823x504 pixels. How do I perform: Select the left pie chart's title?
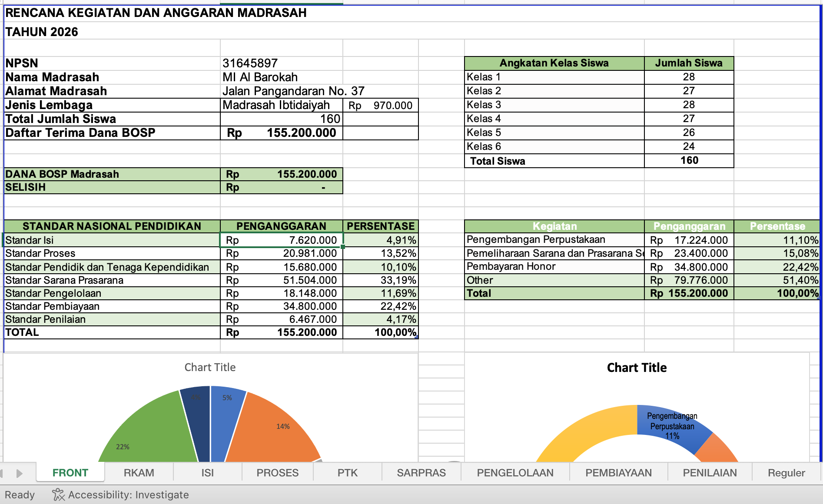210,367
